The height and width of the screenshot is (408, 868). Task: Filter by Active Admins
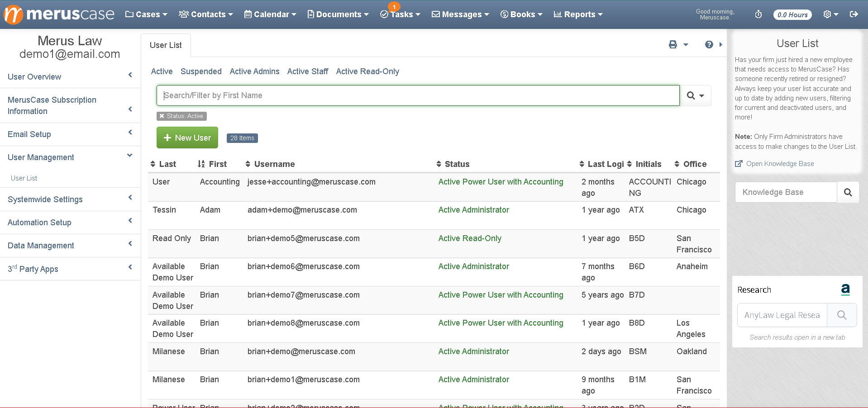(x=254, y=71)
